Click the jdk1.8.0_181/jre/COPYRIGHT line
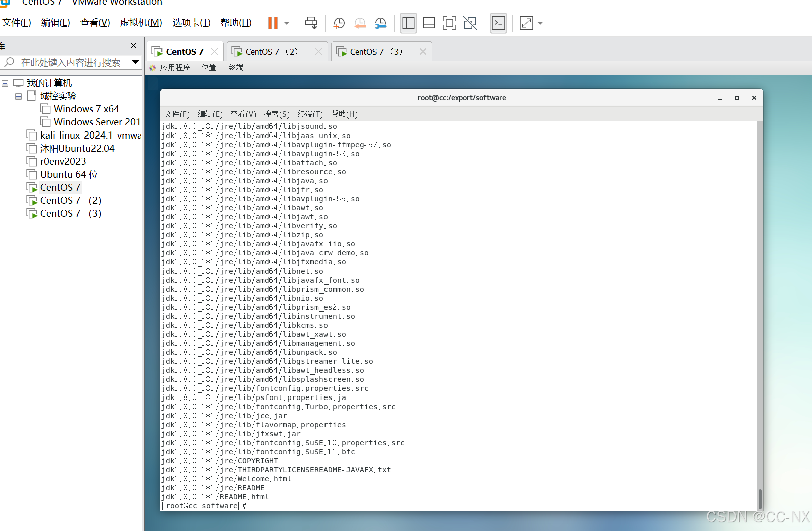This screenshot has height=531, width=812. [220, 461]
